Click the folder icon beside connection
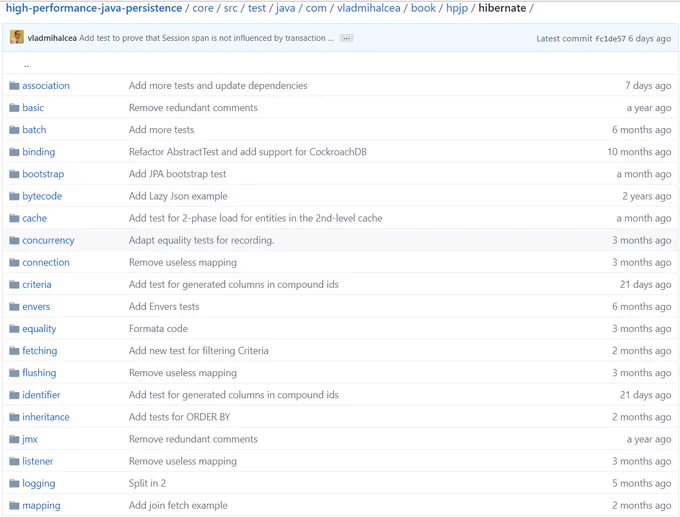This screenshot has height=517, width=680. [x=14, y=262]
